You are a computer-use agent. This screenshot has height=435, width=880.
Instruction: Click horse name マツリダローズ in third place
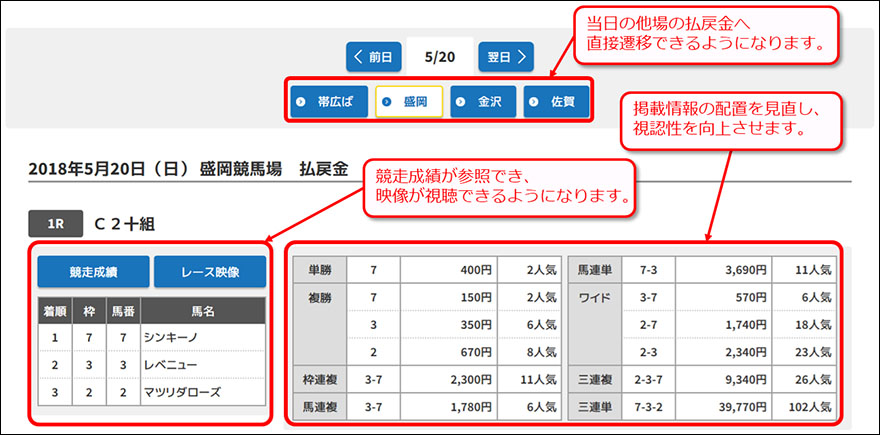(181, 392)
